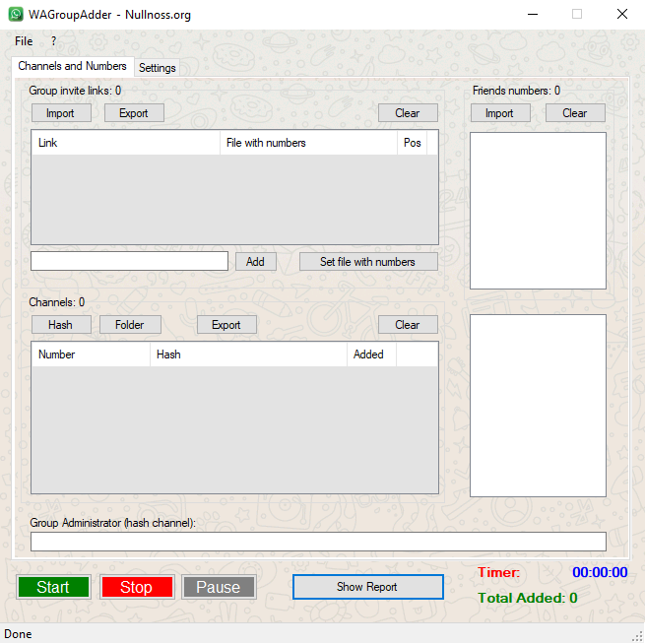Screen dimensions: 645x644
Task: Open Show Report
Action: [367, 587]
